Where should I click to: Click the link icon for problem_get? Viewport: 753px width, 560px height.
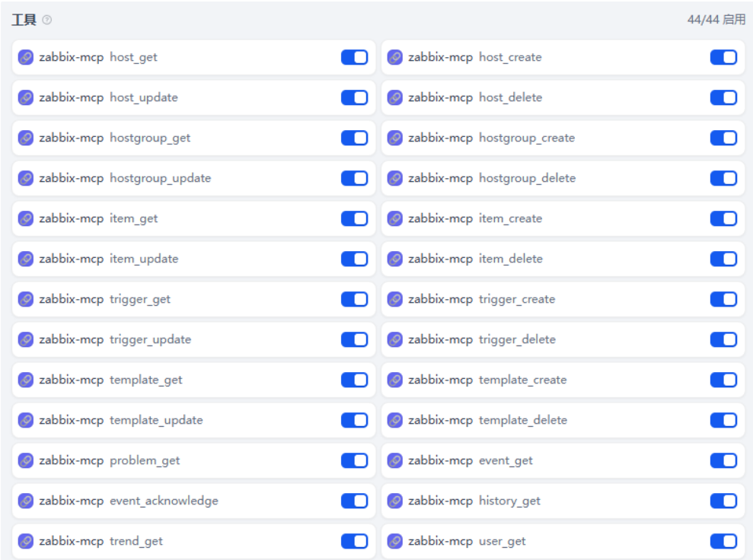pyautogui.click(x=25, y=460)
